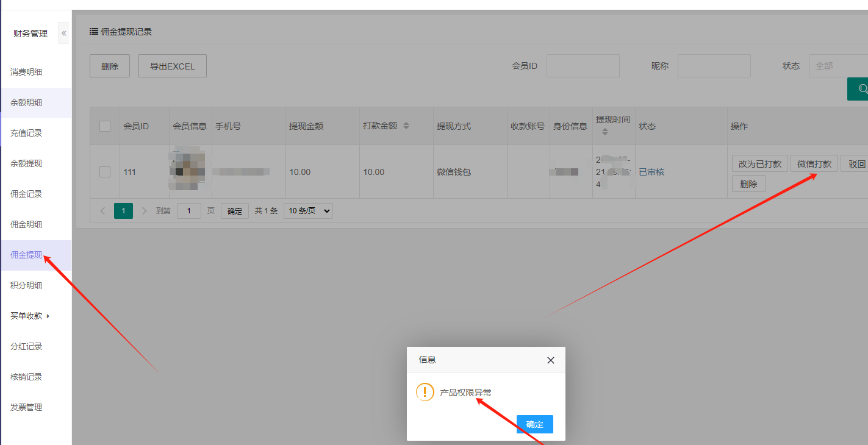Click the green search magnifier button
Image resolution: width=868 pixels, height=445 pixels.
(x=860, y=89)
